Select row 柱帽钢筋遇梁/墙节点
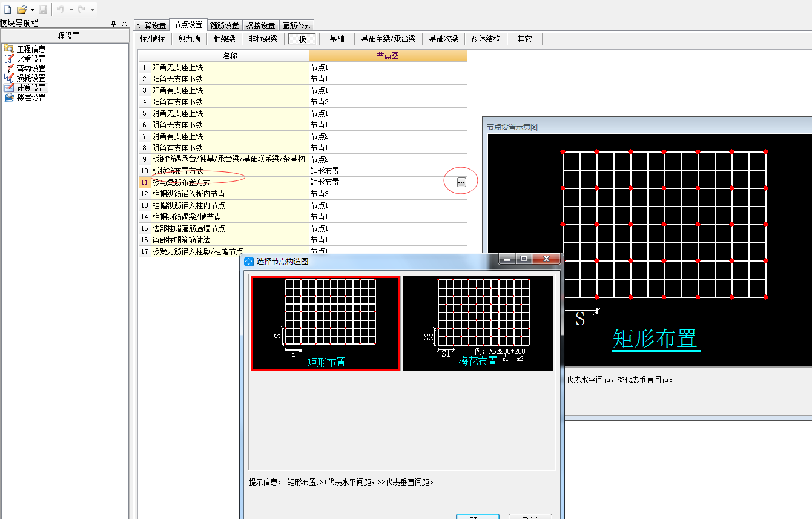 coord(230,217)
